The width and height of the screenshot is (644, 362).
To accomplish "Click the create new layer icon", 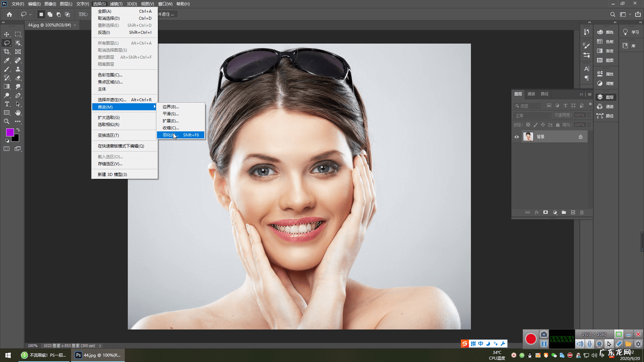I will coord(573,213).
